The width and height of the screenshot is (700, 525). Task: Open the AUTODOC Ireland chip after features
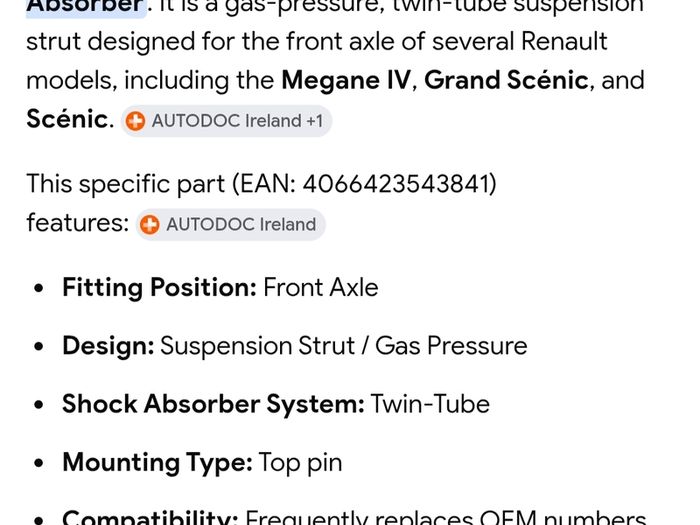pos(230,225)
